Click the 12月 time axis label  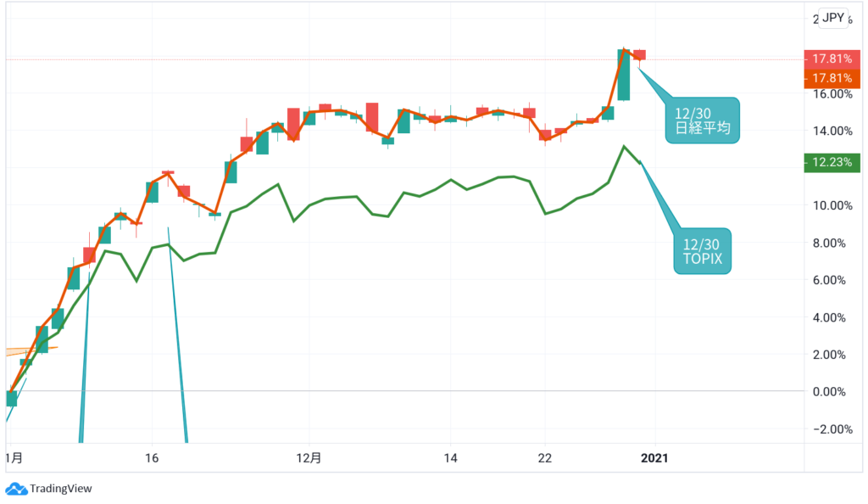click(x=310, y=458)
